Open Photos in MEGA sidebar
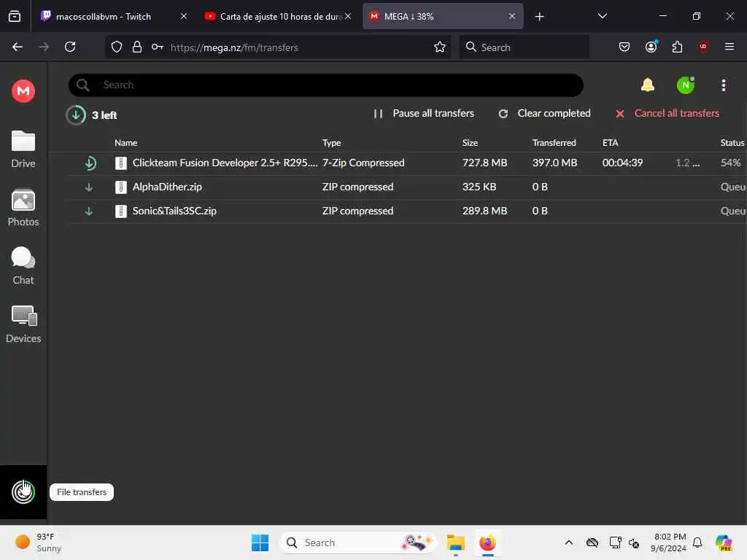Viewport: 747px width, 560px height. pos(23,208)
